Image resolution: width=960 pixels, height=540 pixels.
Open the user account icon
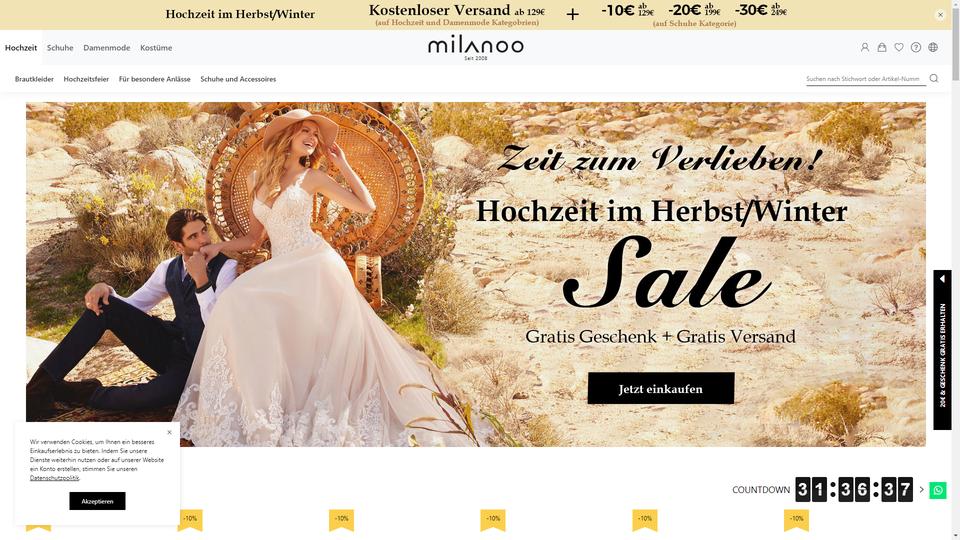[x=864, y=47]
